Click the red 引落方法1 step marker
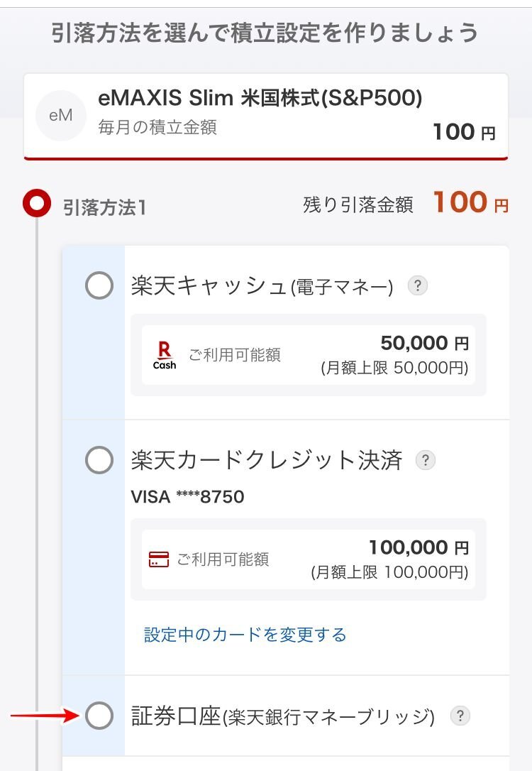This screenshot has height=771, width=532. point(37,203)
